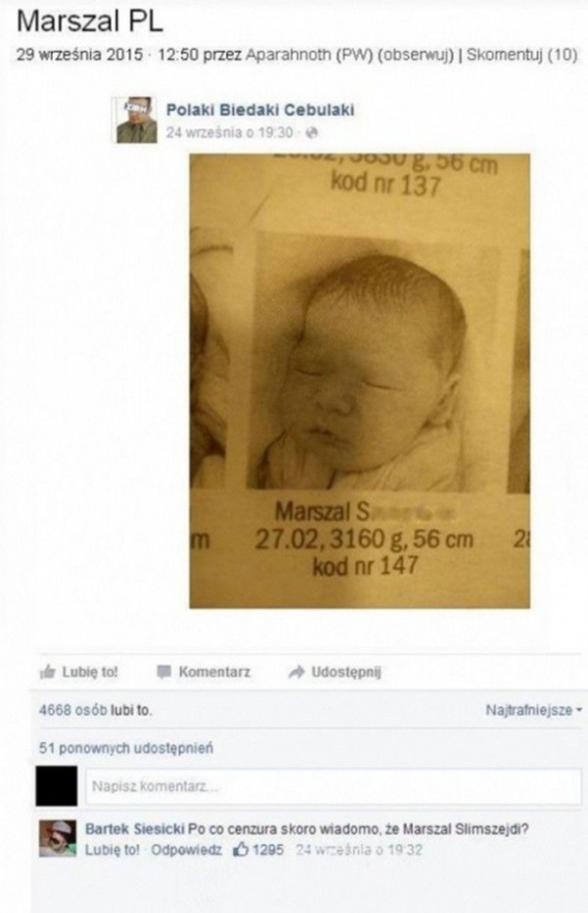Open the Polaki Biedaki Cebulaki page link

(x=260, y=110)
